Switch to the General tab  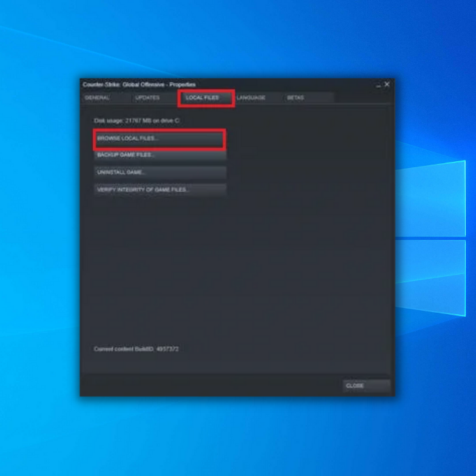coord(107,98)
